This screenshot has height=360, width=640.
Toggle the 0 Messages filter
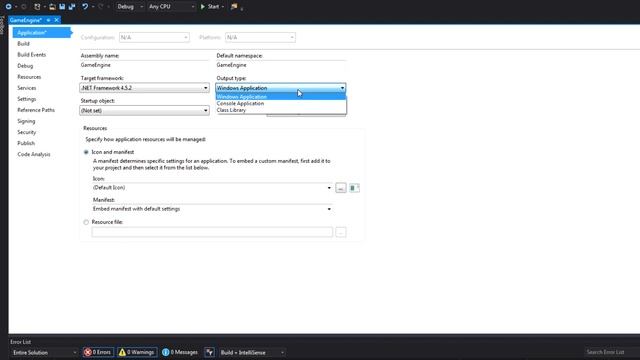coord(180,353)
